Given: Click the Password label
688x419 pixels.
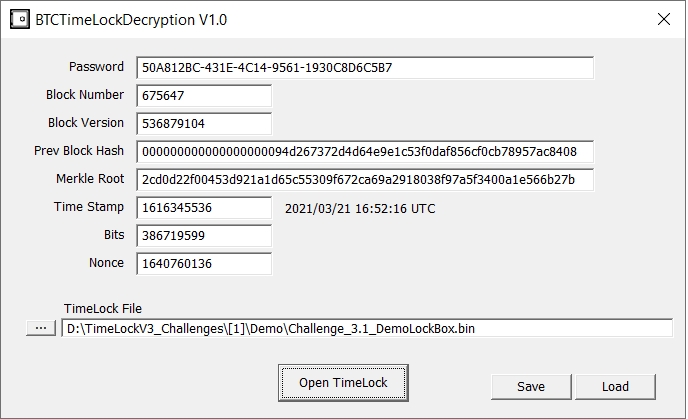Looking at the screenshot, I should [96, 67].
